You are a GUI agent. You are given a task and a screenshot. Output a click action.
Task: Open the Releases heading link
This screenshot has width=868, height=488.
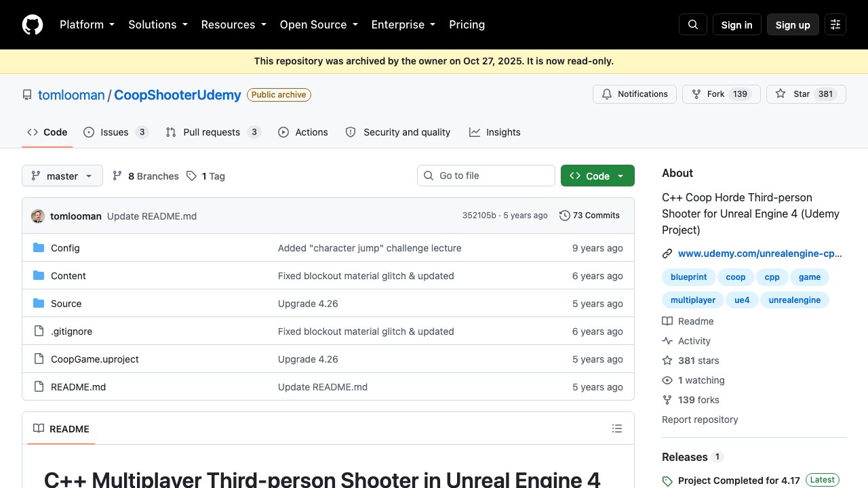coord(685,457)
